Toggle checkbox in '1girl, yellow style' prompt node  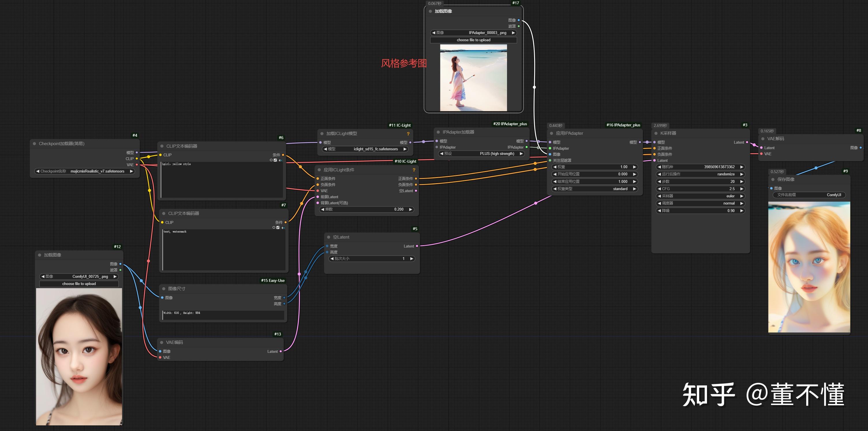[275, 160]
